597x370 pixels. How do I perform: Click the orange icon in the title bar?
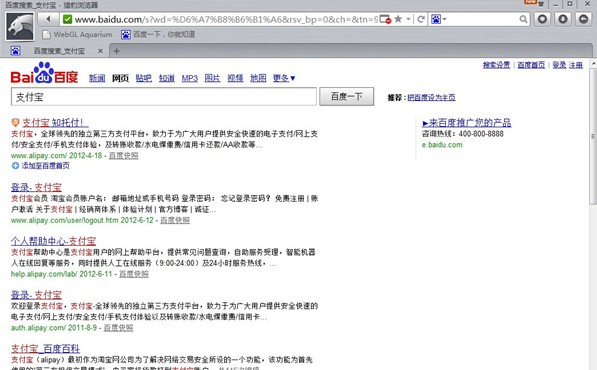[530, 2]
